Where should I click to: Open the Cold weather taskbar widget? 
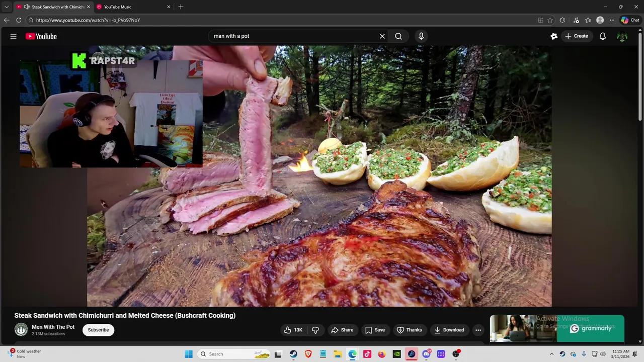coord(24,354)
